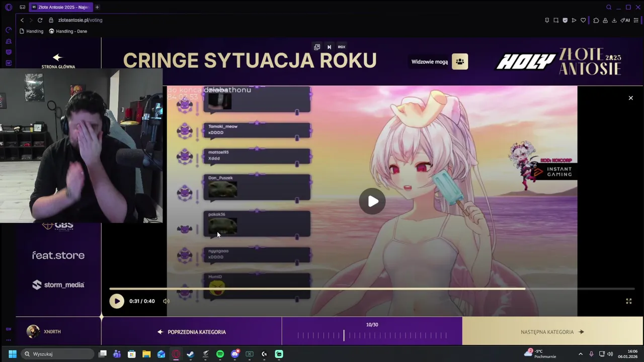
Task: Open the pinboard pin toolbar icon
Action: click(x=547, y=20)
